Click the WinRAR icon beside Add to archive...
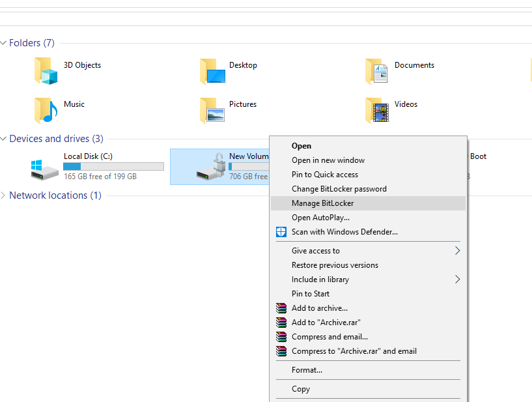Image resolution: width=532 pixels, height=402 pixels. tap(281, 308)
